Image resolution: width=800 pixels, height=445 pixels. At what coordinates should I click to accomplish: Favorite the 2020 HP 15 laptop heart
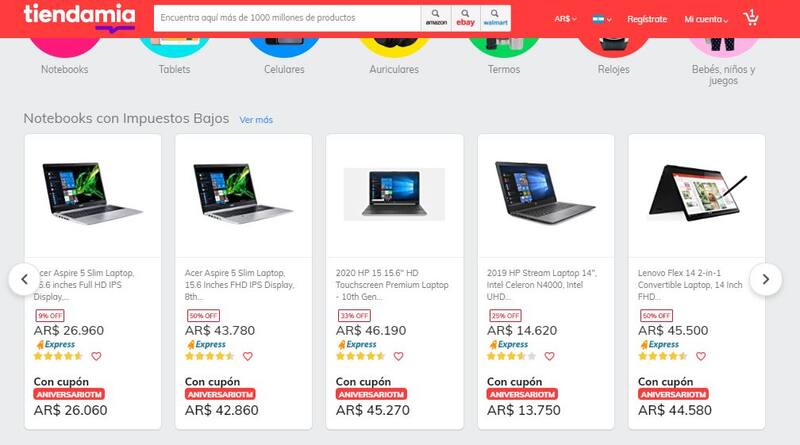398,356
